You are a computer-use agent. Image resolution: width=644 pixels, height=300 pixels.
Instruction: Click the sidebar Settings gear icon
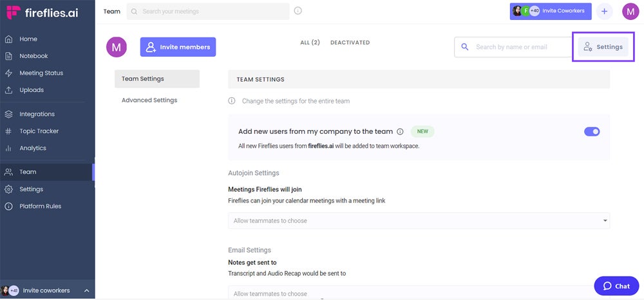tap(8, 189)
